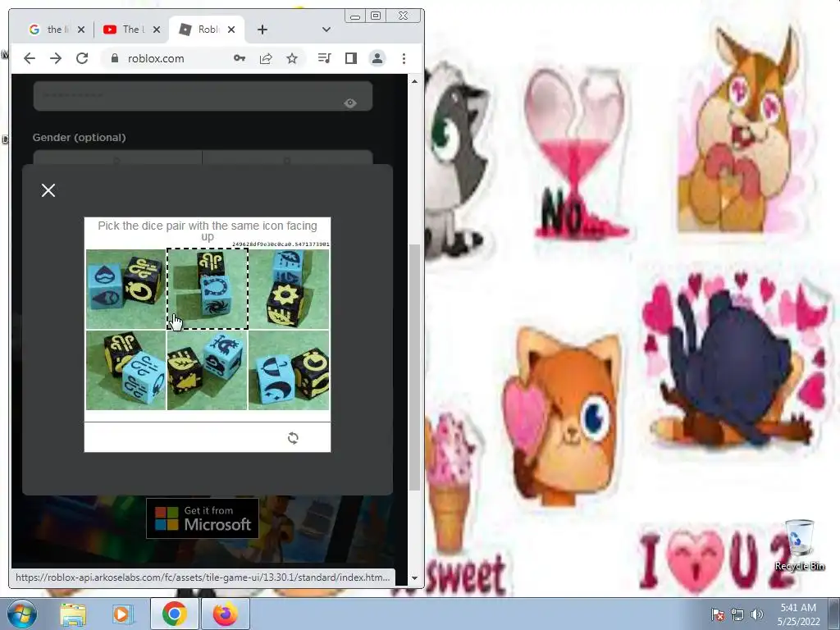Click the password input field

pyautogui.click(x=203, y=97)
